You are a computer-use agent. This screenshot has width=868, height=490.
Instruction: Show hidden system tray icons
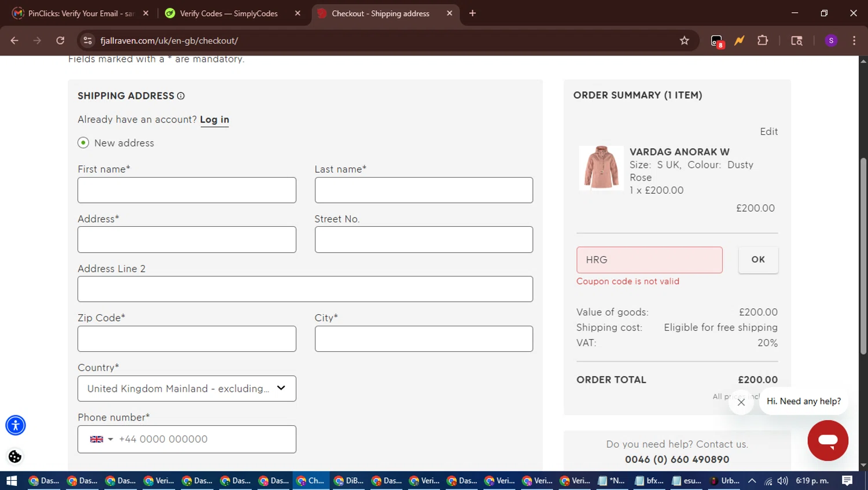tap(752, 481)
